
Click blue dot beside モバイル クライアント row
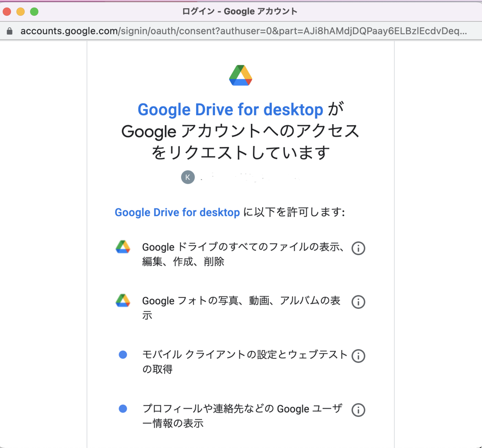[x=123, y=354]
